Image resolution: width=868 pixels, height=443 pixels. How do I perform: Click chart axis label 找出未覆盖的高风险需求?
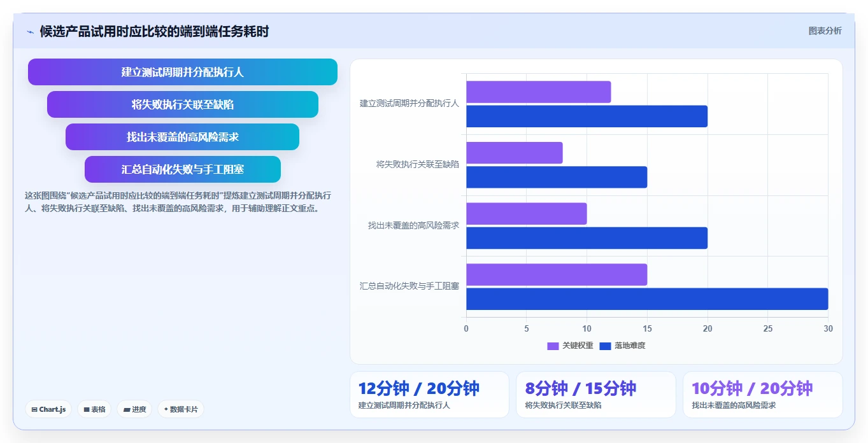coord(413,225)
